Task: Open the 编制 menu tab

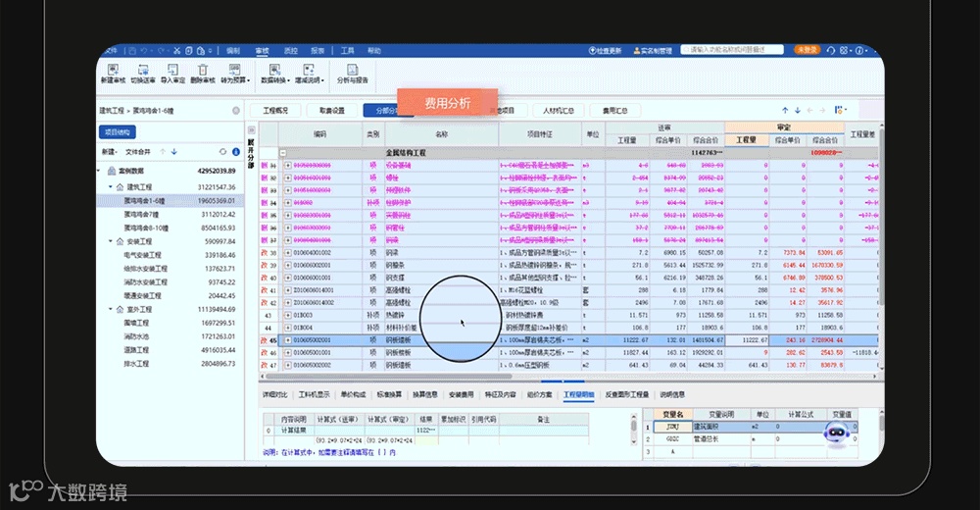Action: (233, 51)
